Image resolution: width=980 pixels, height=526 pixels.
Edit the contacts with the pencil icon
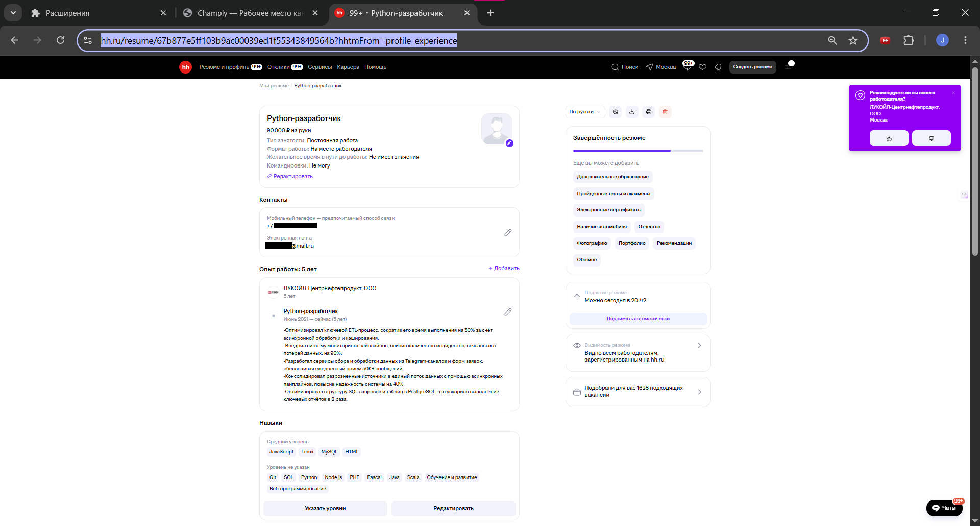click(x=508, y=232)
